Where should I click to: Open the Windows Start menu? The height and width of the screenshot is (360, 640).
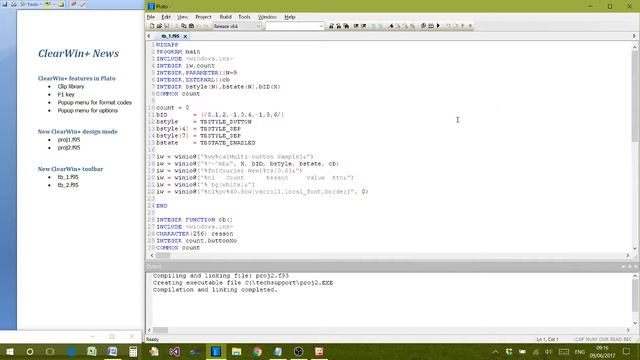(x=10, y=351)
